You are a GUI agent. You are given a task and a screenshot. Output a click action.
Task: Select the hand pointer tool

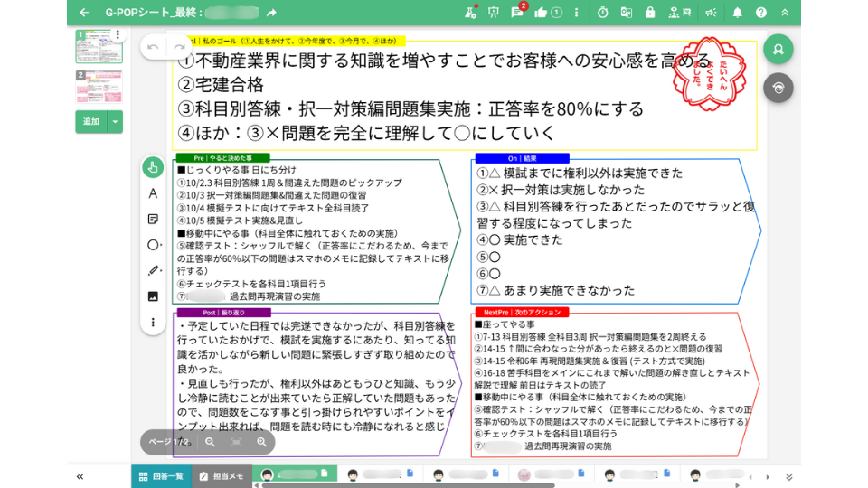(153, 167)
